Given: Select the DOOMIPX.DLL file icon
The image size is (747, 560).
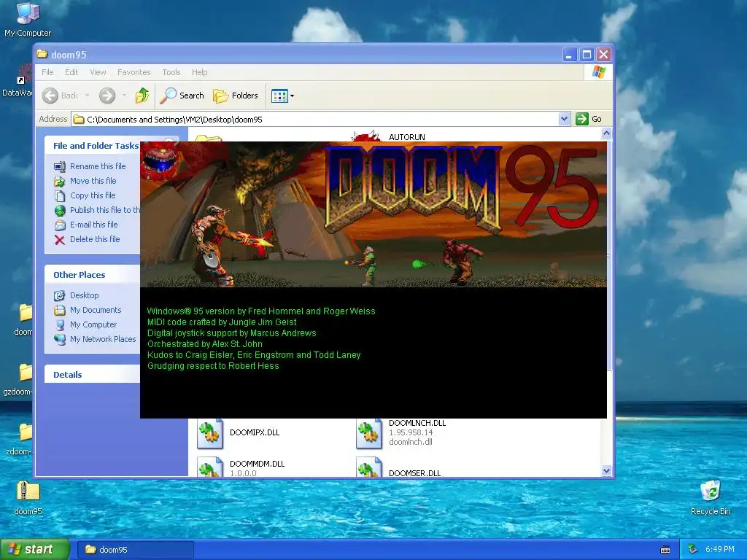Looking at the screenshot, I should click(210, 433).
